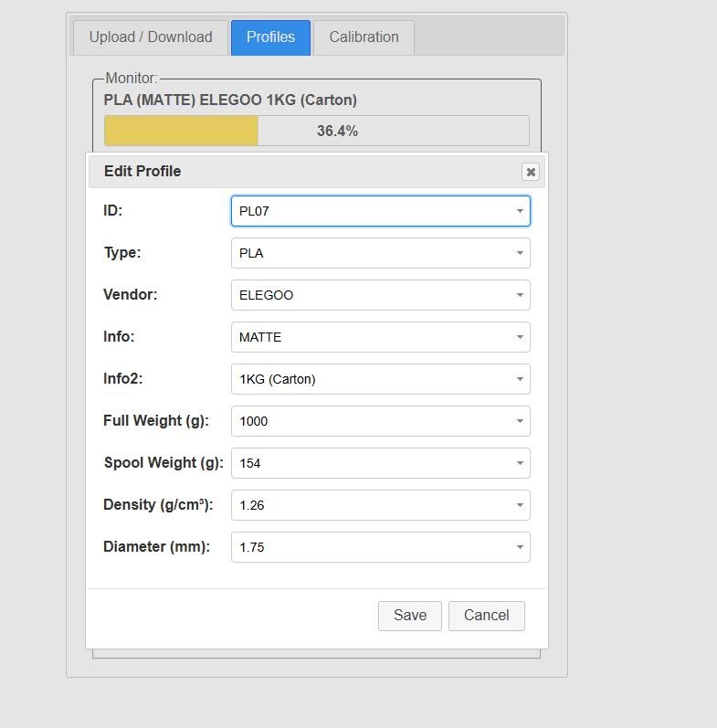This screenshot has height=728, width=717.
Task: Expand the Diameter dropdown arrow
Action: (520, 547)
